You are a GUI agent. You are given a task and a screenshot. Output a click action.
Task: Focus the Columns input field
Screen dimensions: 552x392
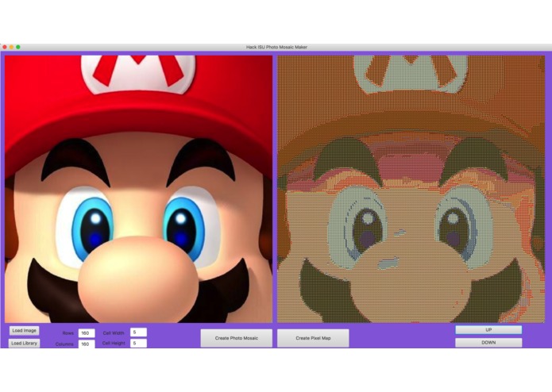click(x=87, y=344)
